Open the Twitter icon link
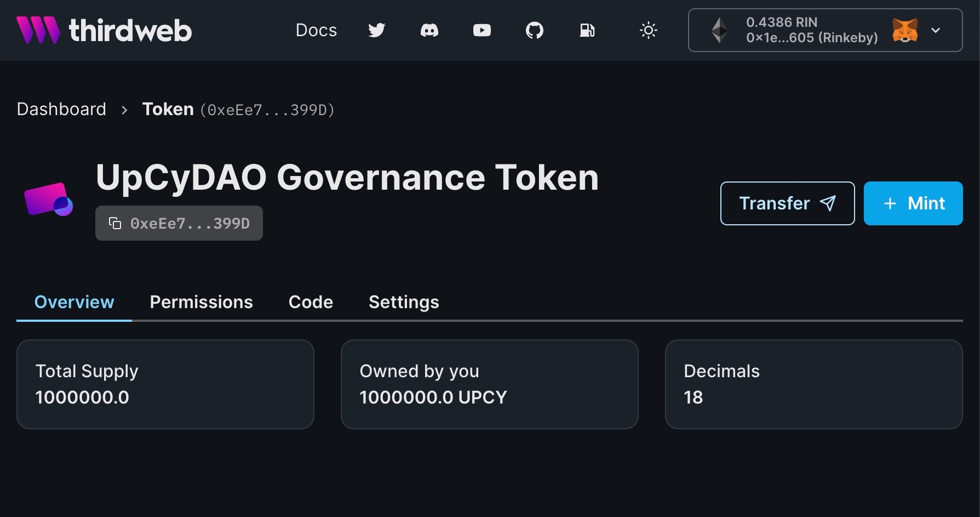 tap(376, 30)
